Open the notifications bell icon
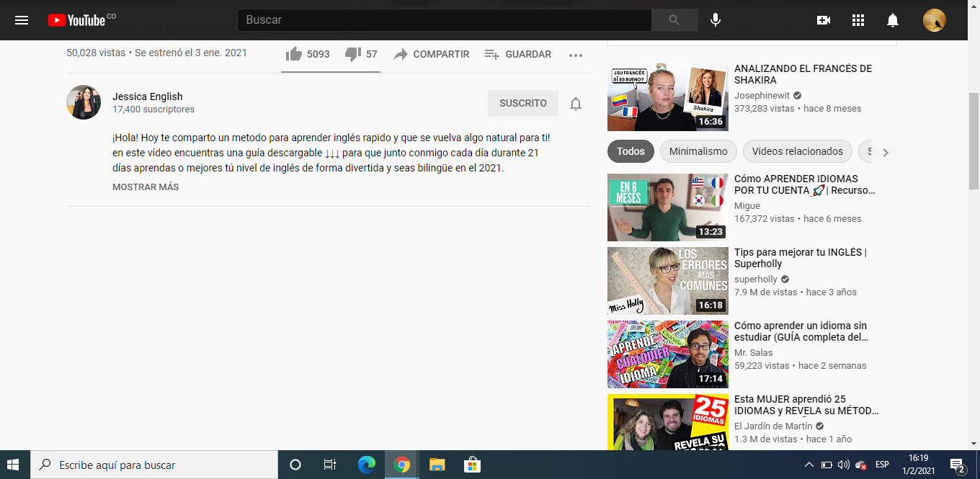 (893, 19)
